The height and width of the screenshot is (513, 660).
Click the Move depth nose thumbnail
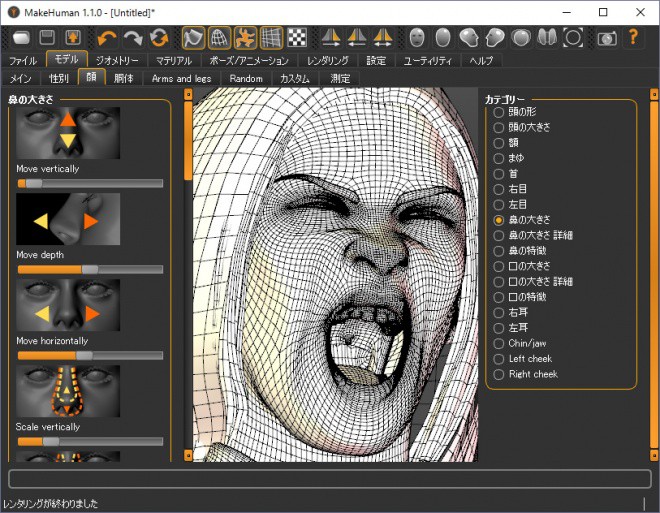(68, 219)
